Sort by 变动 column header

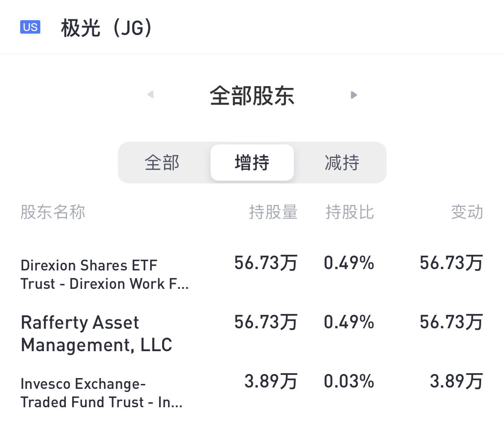[x=467, y=212]
